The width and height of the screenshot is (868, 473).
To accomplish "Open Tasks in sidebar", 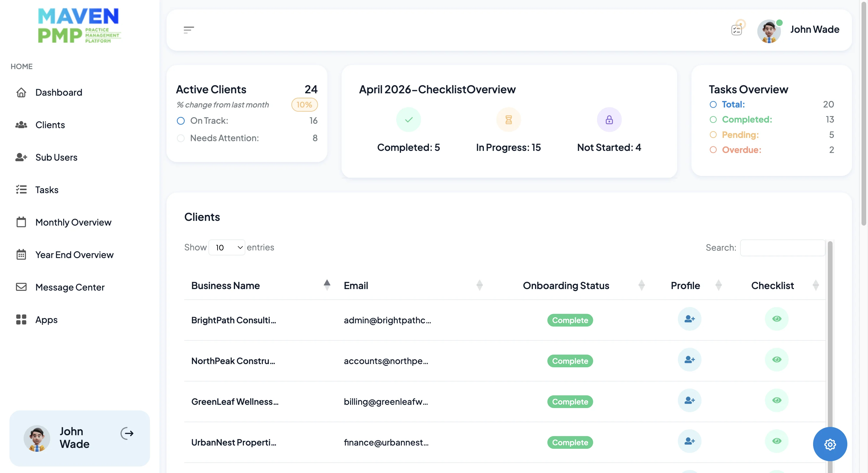I will point(47,190).
